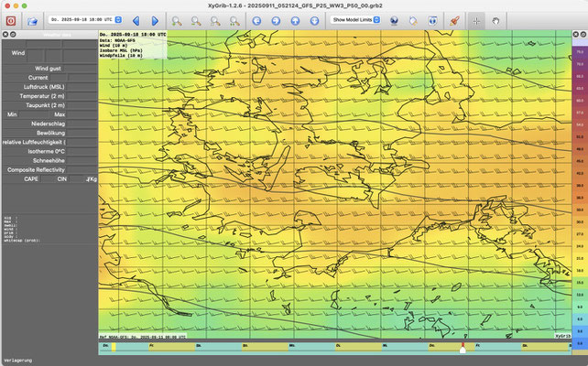Click the yellow marker at timeline start

(x=114, y=349)
